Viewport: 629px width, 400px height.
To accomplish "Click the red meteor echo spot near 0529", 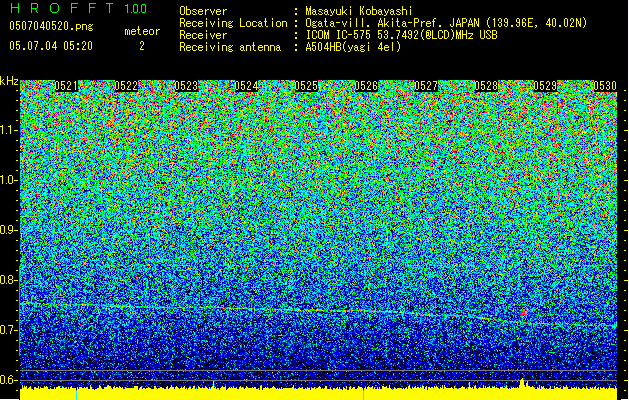I will coord(523,314).
